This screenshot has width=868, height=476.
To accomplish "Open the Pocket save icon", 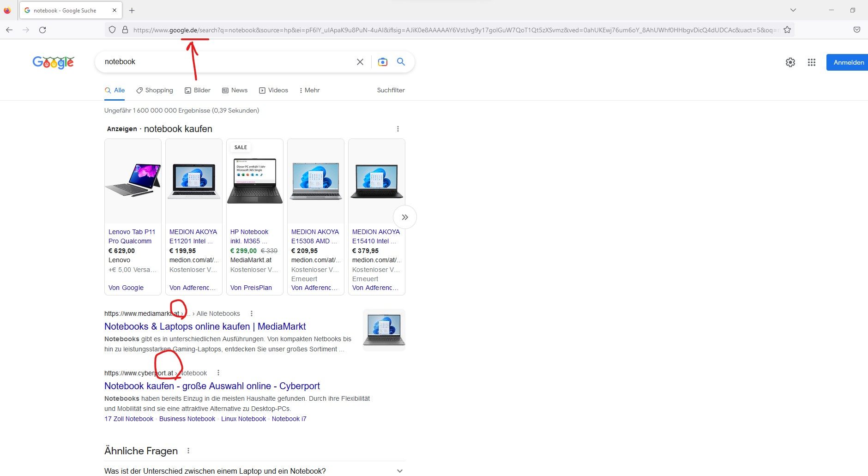I will click(856, 30).
